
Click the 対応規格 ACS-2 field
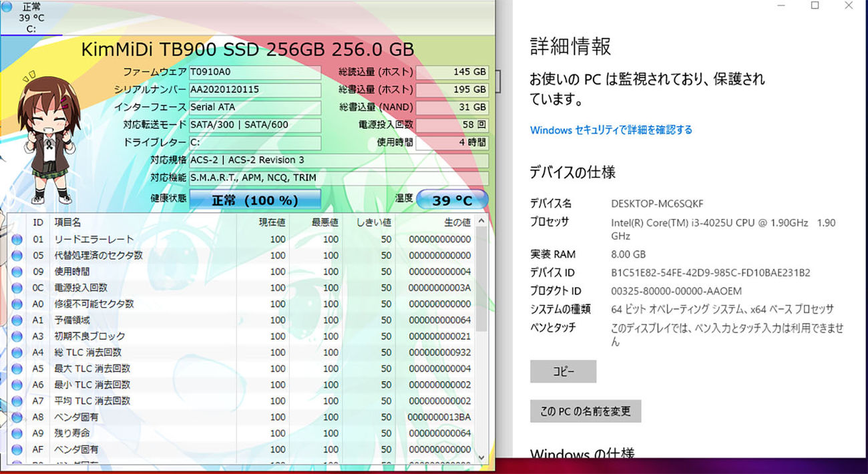[x=339, y=160]
